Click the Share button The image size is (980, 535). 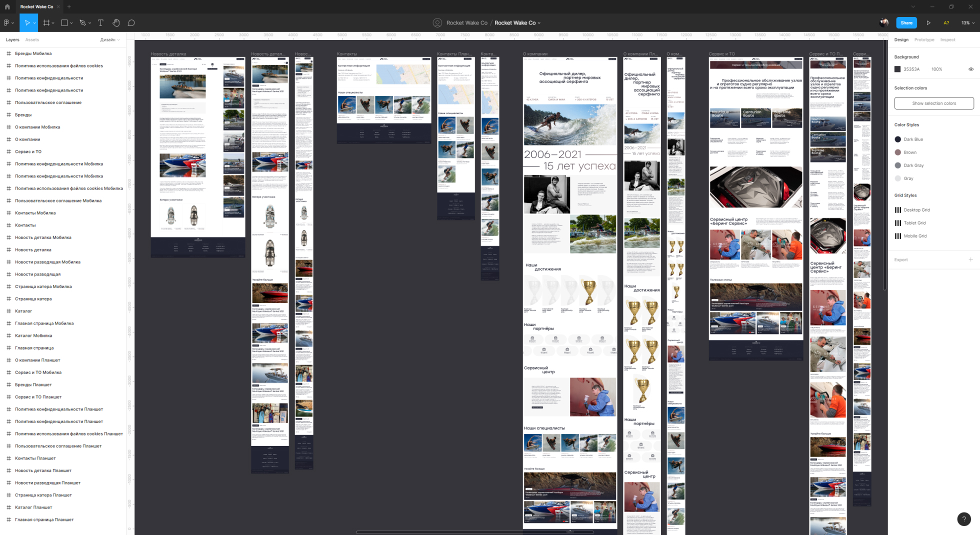906,23
